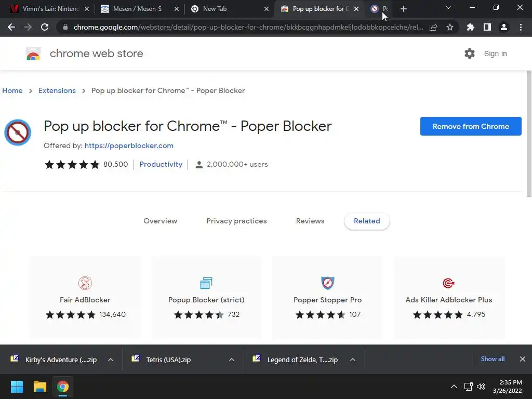Open poperblocker.com publisher link

tap(129, 145)
